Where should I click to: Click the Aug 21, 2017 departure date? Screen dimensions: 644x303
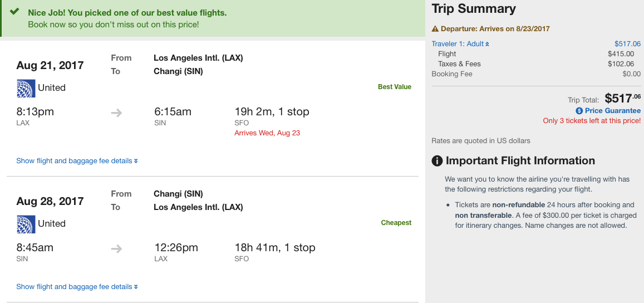tap(50, 65)
